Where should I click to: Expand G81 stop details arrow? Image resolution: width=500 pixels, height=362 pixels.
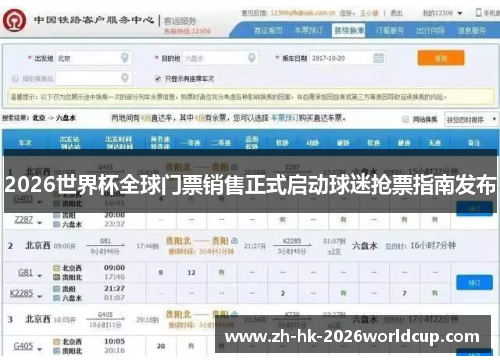click(40, 276)
